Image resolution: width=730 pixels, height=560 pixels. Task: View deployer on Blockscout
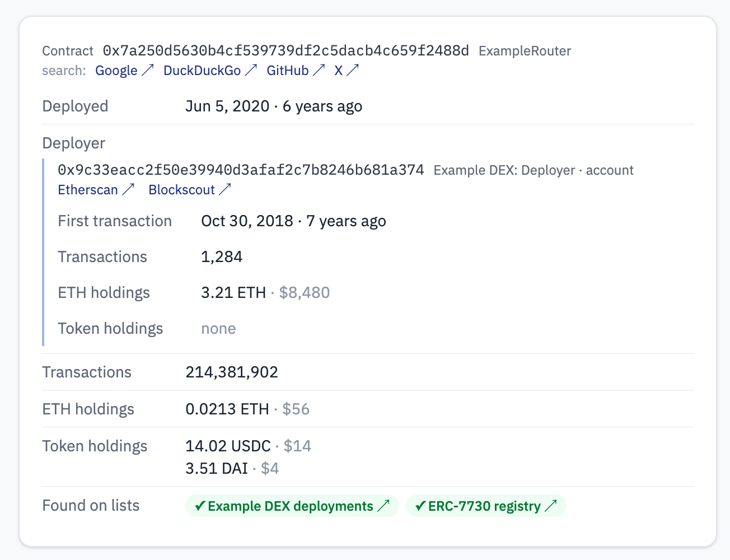[190, 190]
